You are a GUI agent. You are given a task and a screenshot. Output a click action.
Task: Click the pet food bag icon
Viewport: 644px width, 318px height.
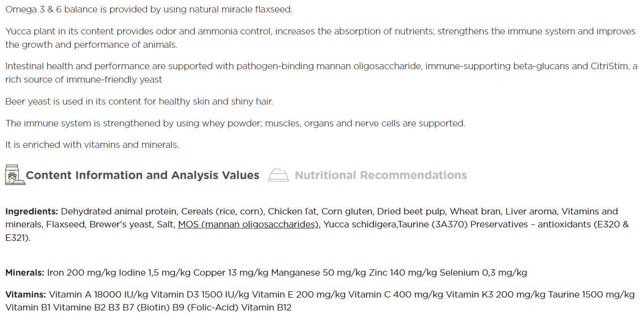point(15,175)
